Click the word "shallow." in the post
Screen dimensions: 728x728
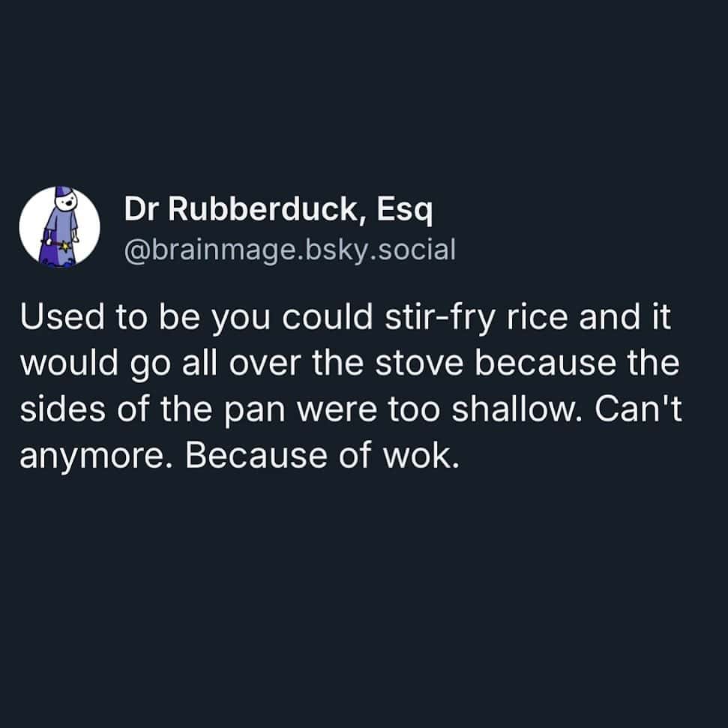(517, 410)
